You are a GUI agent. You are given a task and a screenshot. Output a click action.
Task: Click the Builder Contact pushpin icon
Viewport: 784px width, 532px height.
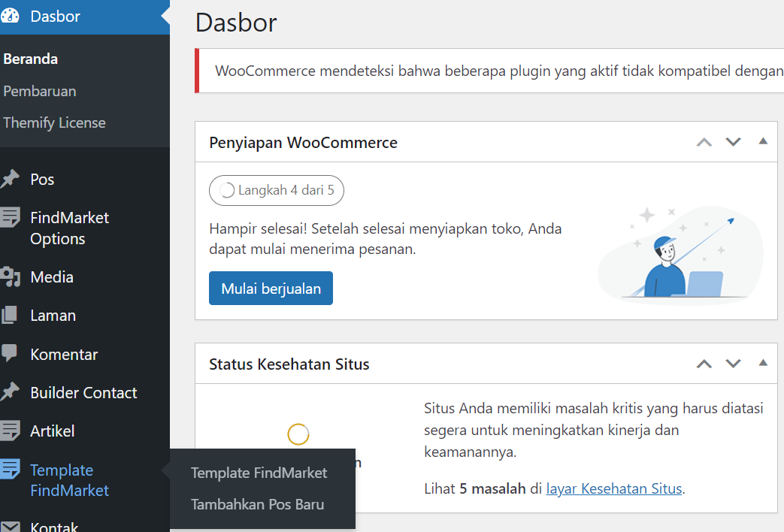tap(10, 392)
